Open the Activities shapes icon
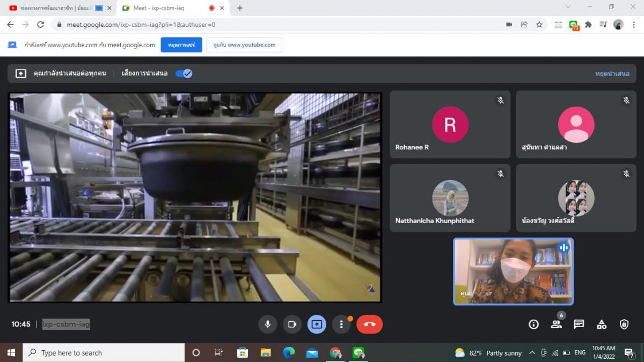The image size is (644, 362). (x=602, y=324)
